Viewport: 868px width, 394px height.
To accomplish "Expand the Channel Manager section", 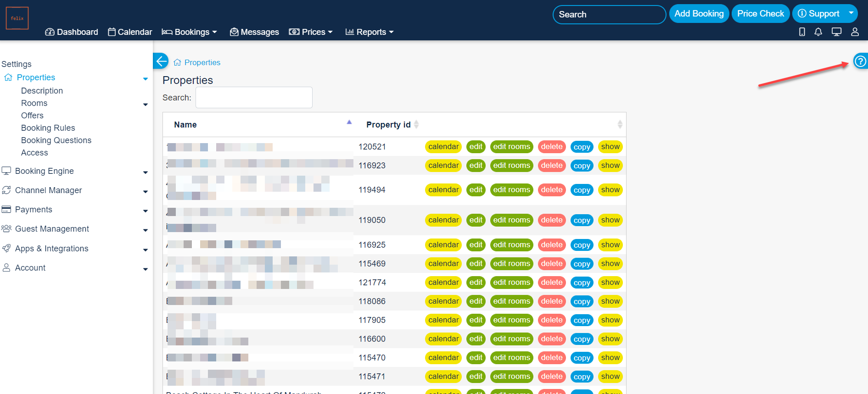I will pos(48,190).
